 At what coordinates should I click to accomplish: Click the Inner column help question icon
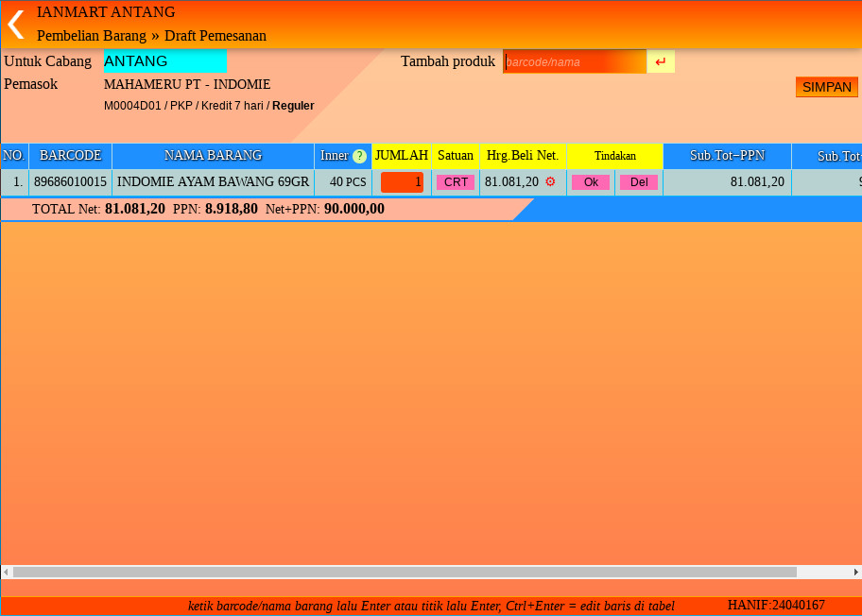[x=359, y=156]
